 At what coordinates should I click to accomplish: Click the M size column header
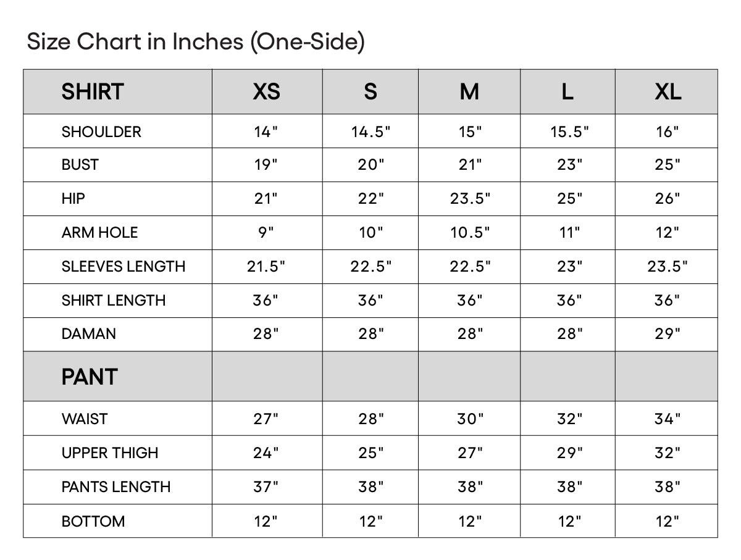(469, 92)
